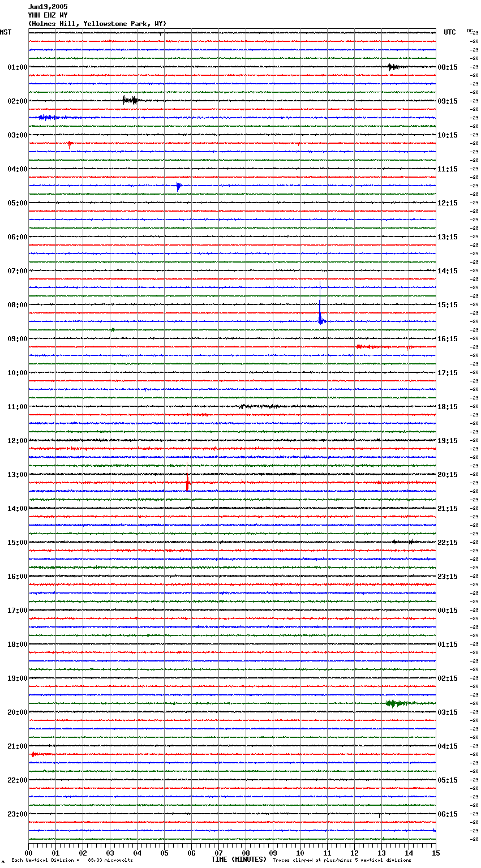Click the 02:00 MST time label

point(18,101)
